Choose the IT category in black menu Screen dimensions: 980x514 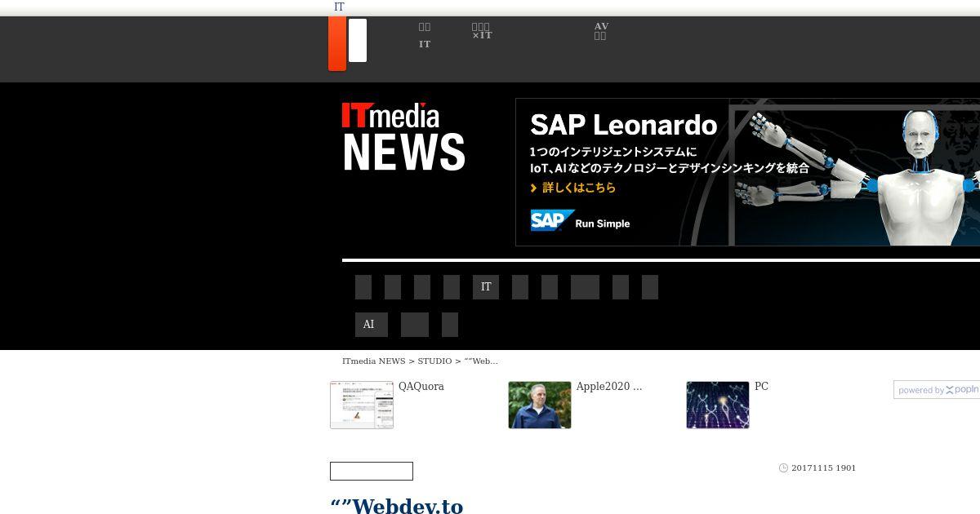(486, 287)
